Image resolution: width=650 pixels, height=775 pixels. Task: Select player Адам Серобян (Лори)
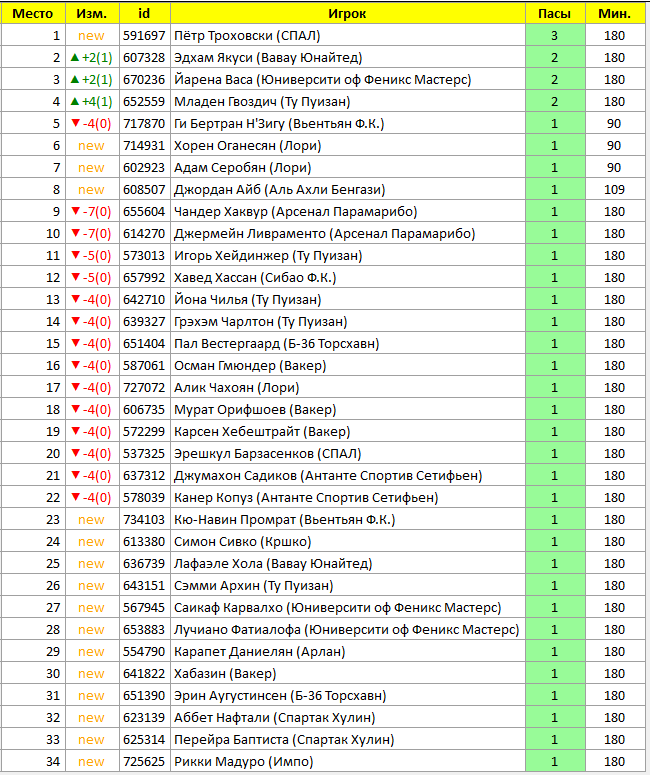coord(242,168)
